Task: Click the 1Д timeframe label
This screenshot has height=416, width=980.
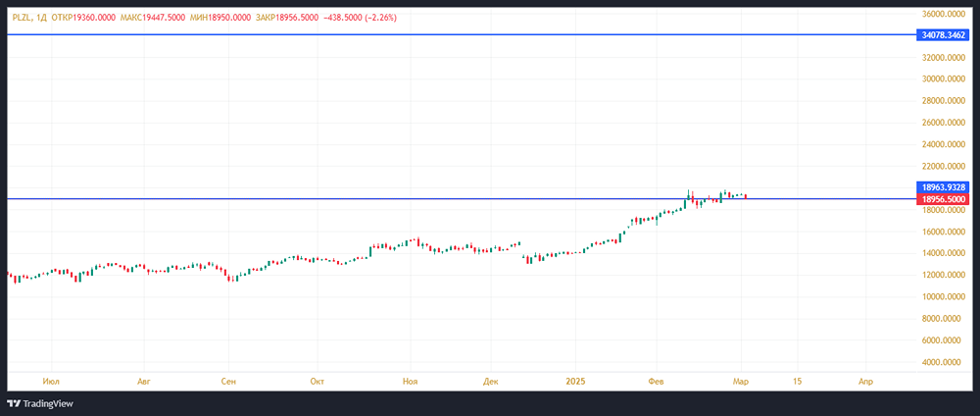Action: (x=41, y=18)
